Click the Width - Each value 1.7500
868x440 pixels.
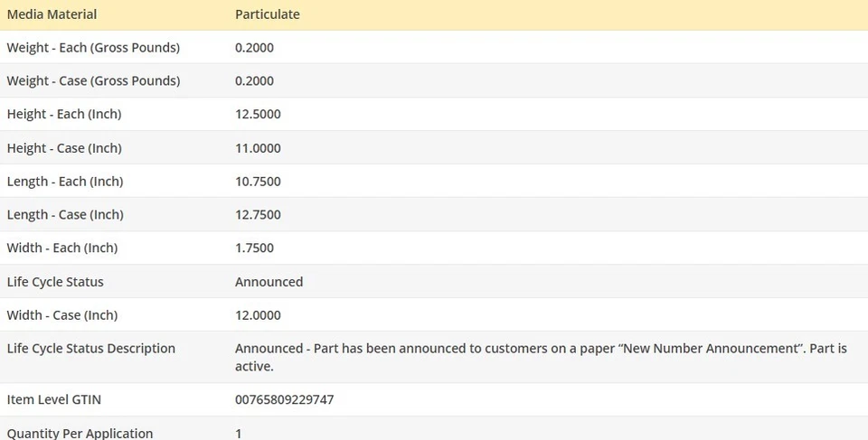(x=254, y=248)
